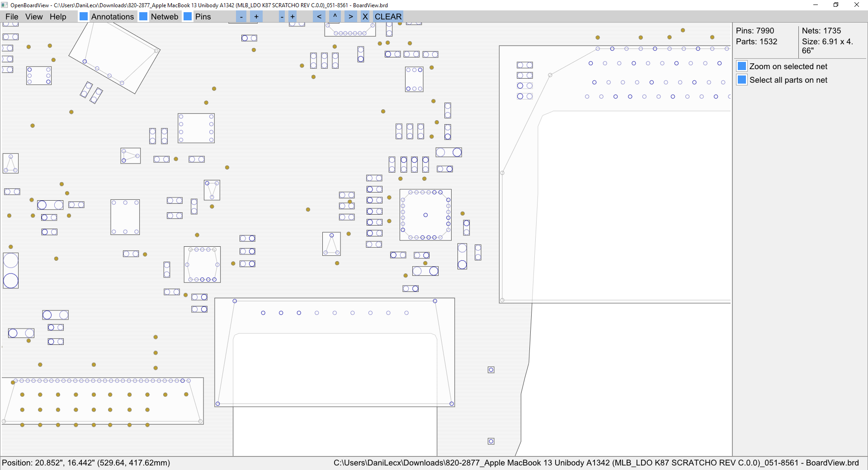
Task: Click the window title text
Action: click(x=199, y=5)
